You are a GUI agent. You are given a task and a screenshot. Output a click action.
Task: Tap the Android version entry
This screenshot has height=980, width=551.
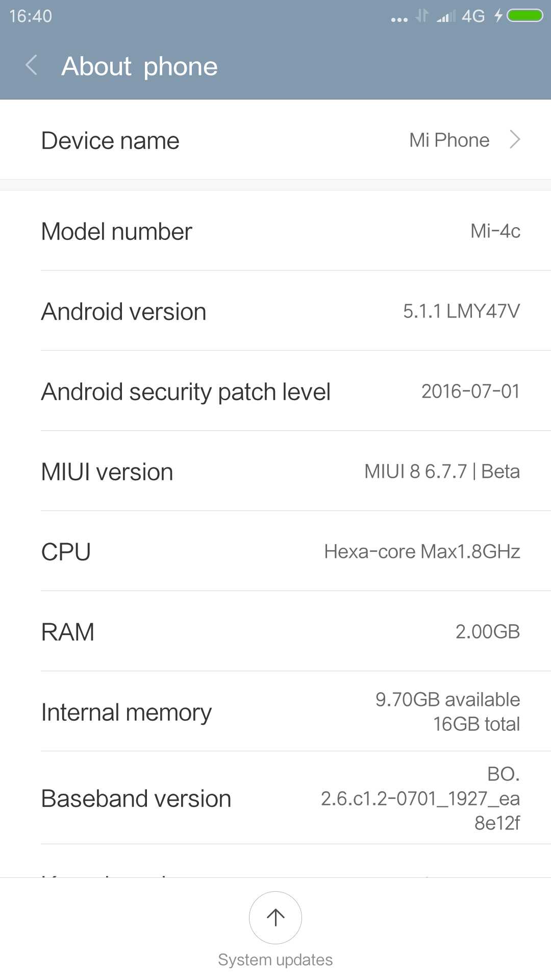[x=275, y=311]
